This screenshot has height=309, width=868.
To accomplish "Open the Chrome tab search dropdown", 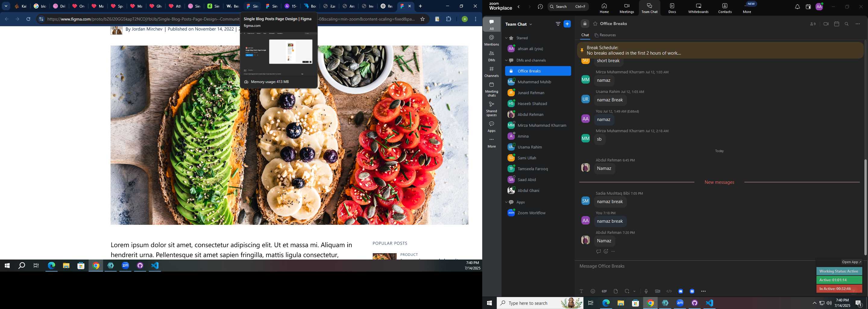I will click(x=6, y=6).
